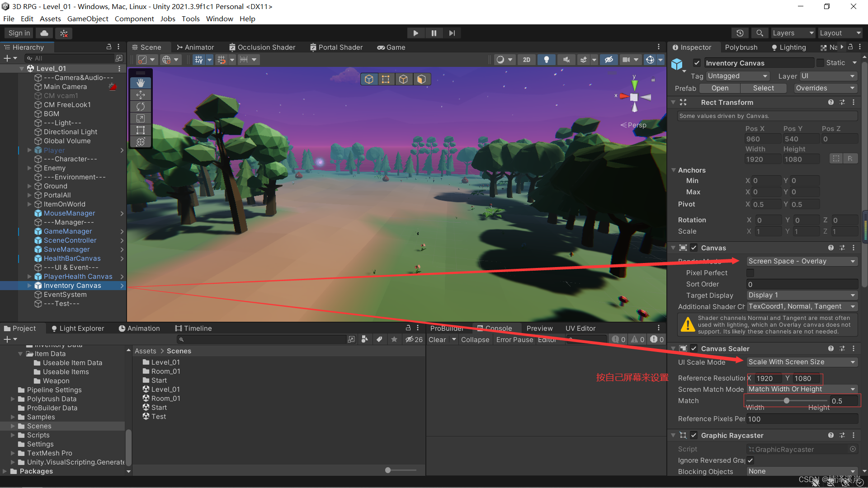Open Screen Match Mode dropdown
The width and height of the screenshot is (868, 488).
802,389
